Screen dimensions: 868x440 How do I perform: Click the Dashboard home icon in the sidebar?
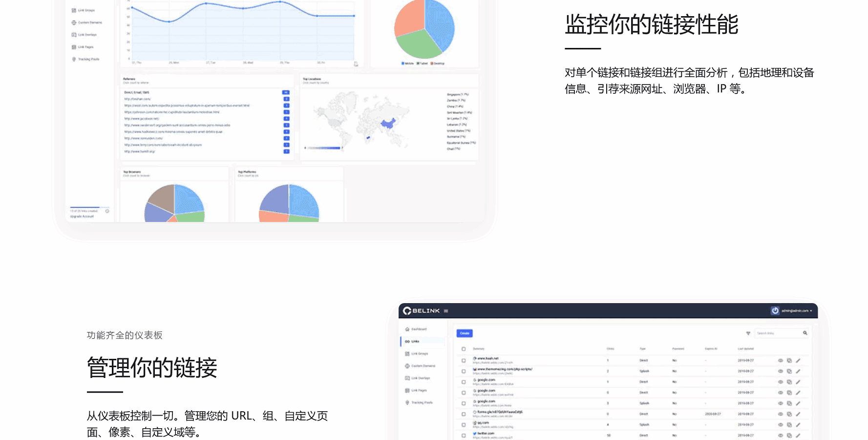(x=407, y=329)
